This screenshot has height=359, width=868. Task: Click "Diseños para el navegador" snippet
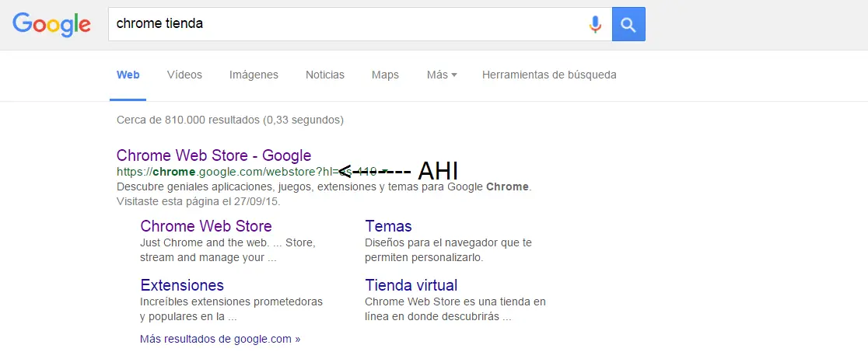[x=449, y=250]
